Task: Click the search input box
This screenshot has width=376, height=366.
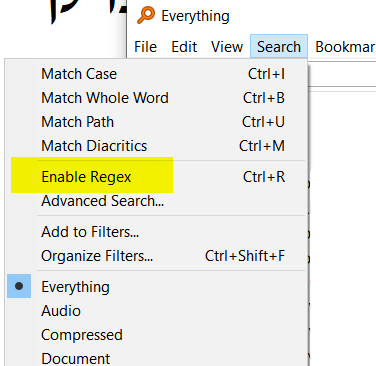Action: tap(342, 73)
